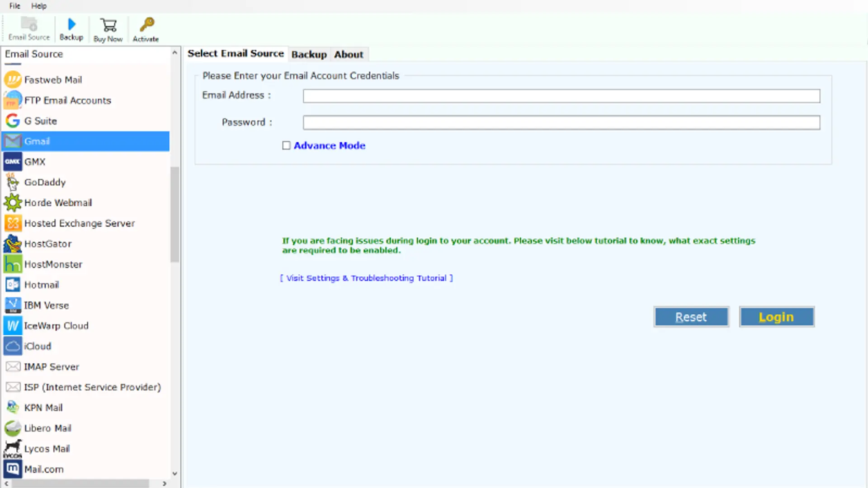Select the IBM Verse source

(x=46, y=305)
